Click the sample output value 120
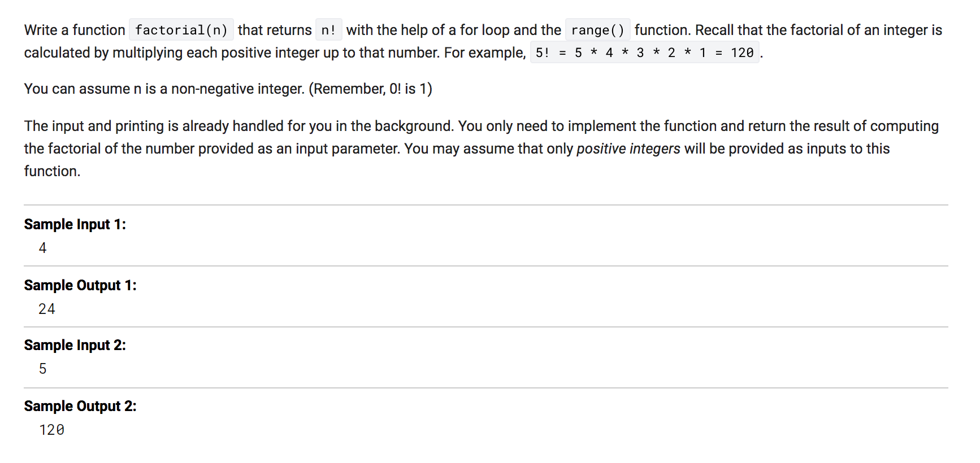 [x=51, y=430]
